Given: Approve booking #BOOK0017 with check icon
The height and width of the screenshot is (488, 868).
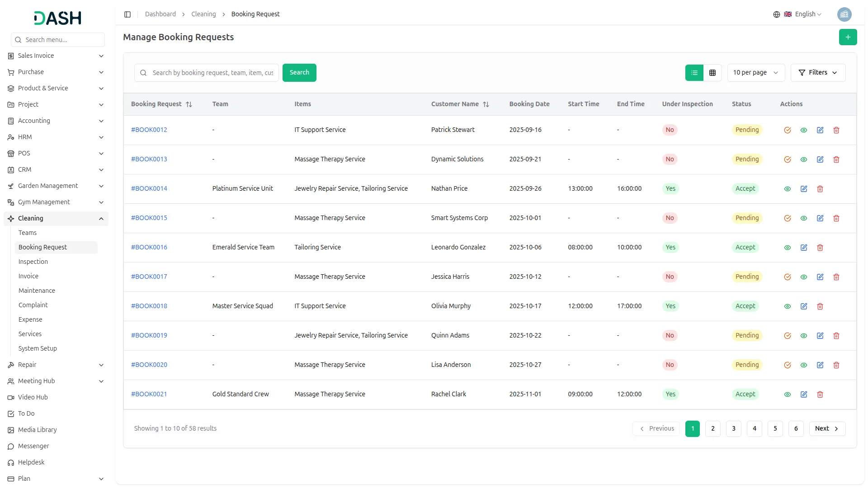Looking at the screenshot, I should tap(787, 277).
